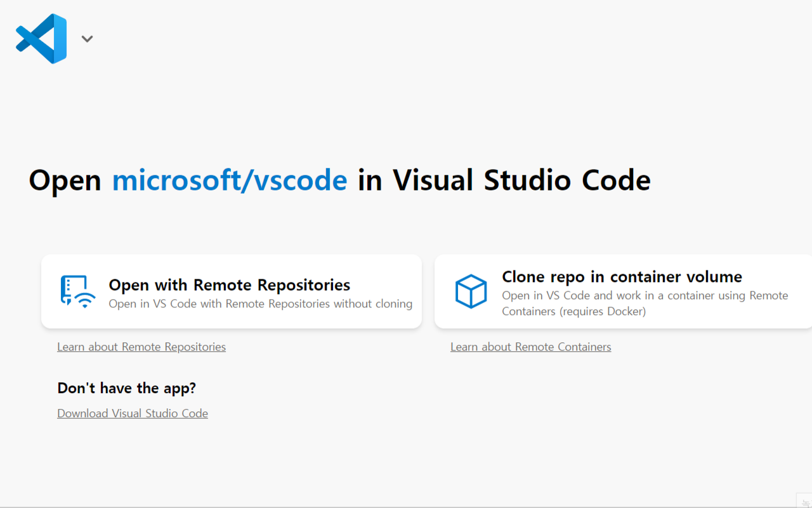Viewport: 812px width, 508px height.
Task: Click the Remote Repositories icon
Action: point(78,292)
